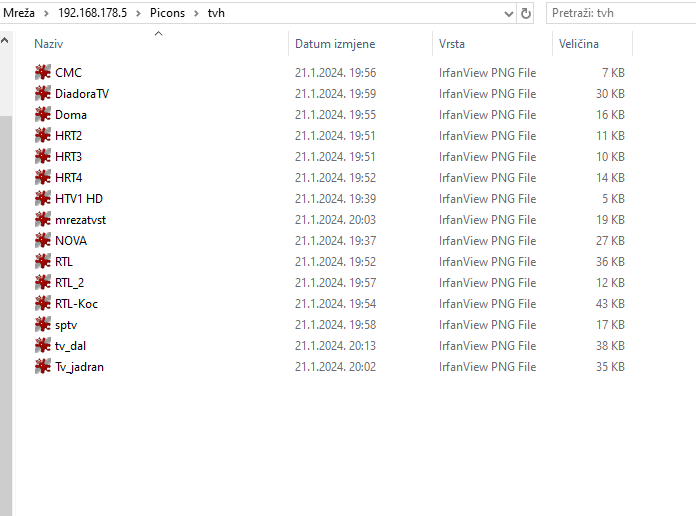Click the 5 KB size value
This screenshot has width=696, height=516.
click(x=613, y=198)
